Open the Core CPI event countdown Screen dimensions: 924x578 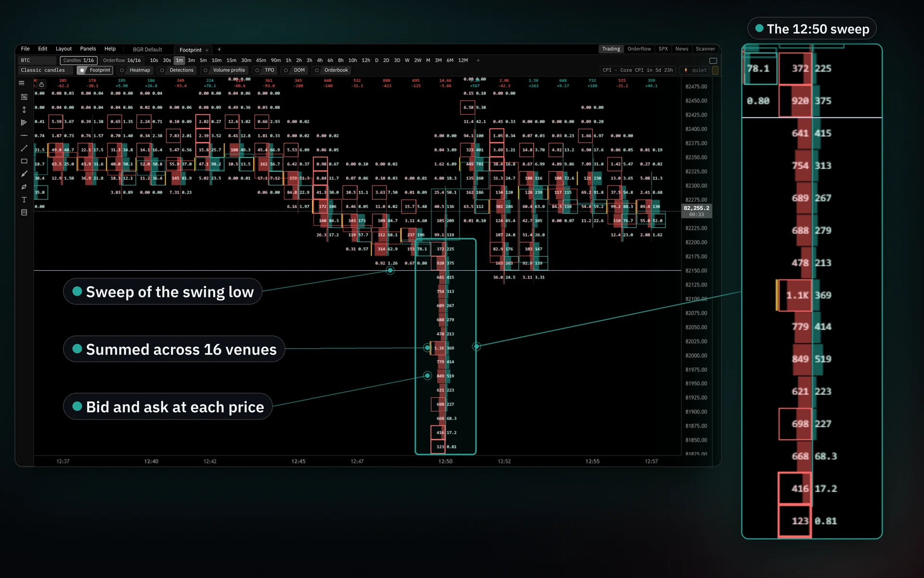pos(638,70)
